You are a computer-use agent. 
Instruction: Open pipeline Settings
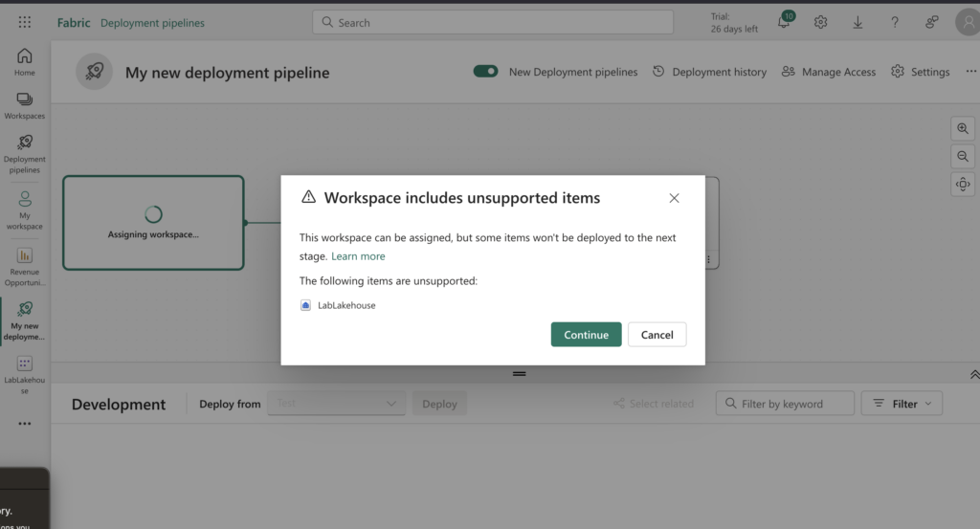pyautogui.click(x=920, y=72)
